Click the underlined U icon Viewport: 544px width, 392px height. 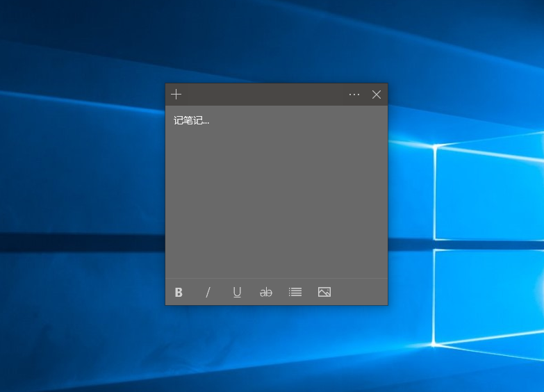pos(237,293)
